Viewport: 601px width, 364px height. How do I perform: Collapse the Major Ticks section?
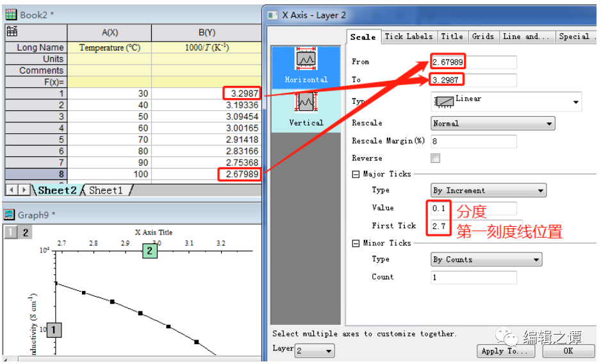click(356, 174)
